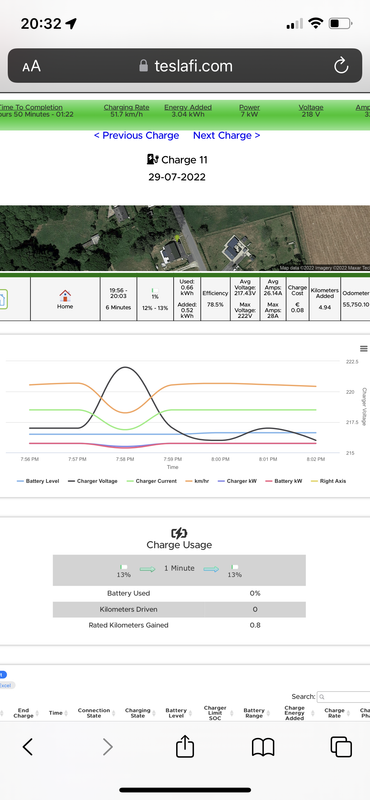Tap the Wi-Fi indicator in status bar
Viewport: 370px width, 800px height.
(316, 23)
